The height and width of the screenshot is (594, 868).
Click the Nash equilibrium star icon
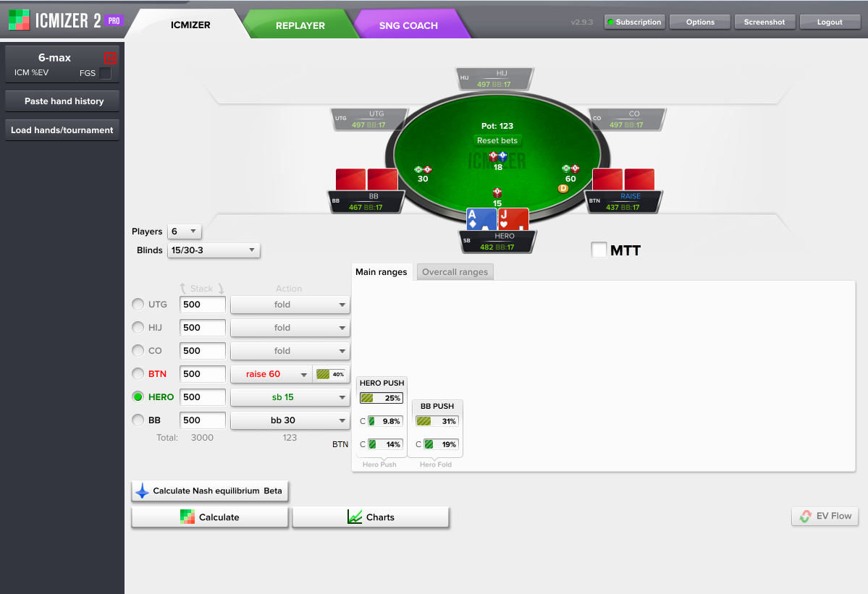click(x=143, y=491)
